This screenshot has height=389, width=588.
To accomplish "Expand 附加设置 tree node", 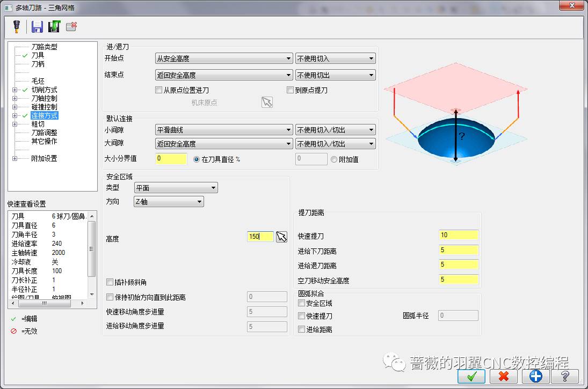I will coord(14,158).
